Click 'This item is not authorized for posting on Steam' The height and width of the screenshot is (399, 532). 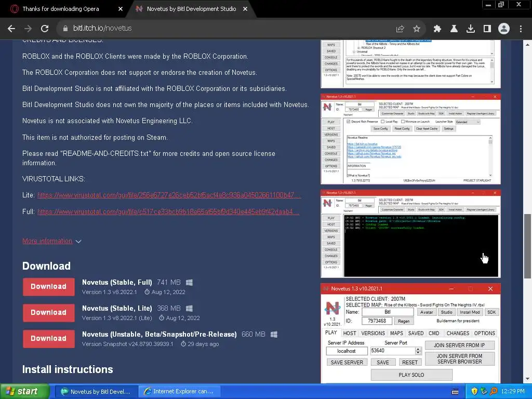click(95, 137)
